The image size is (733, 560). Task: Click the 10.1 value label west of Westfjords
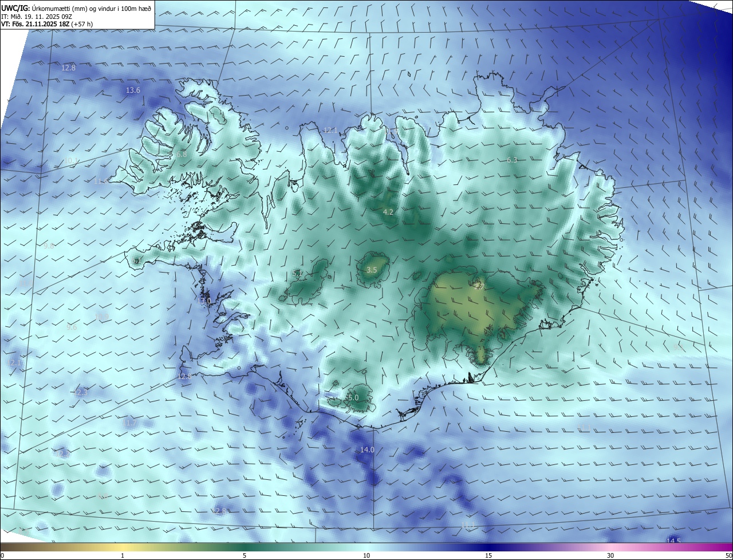point(70,161)
